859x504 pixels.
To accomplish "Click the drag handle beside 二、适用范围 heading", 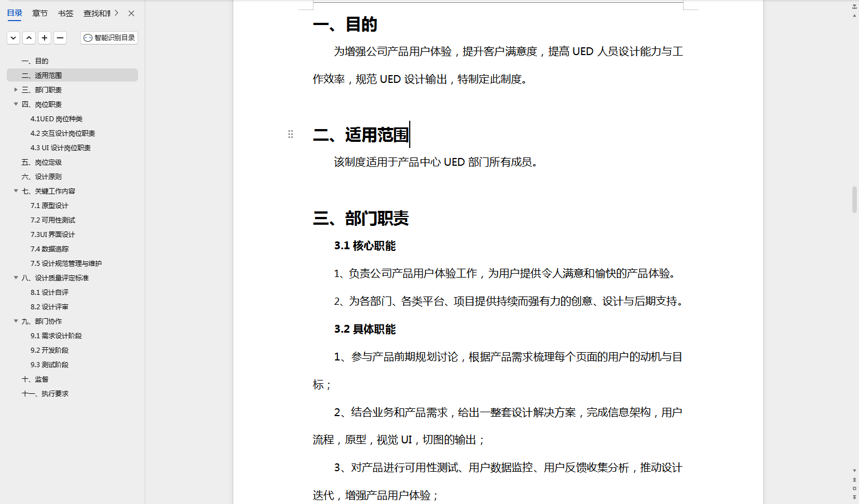I will tap(291, 134).
